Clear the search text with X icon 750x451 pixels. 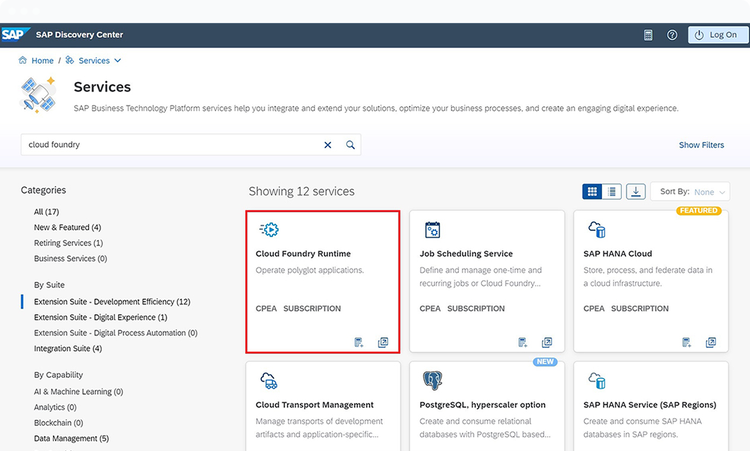pos(328,145)
